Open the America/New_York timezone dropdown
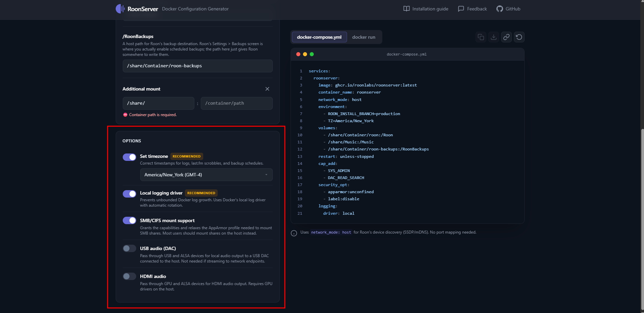 point(206,175)
